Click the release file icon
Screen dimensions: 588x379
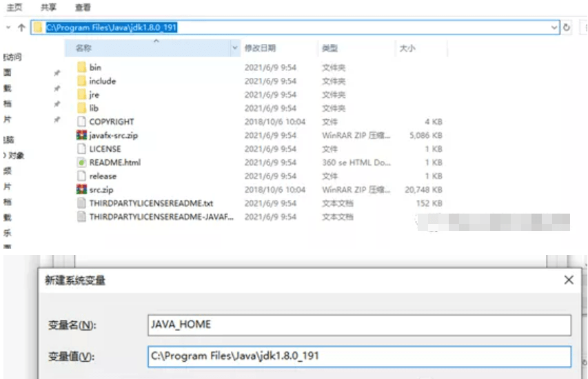(81, 176)
